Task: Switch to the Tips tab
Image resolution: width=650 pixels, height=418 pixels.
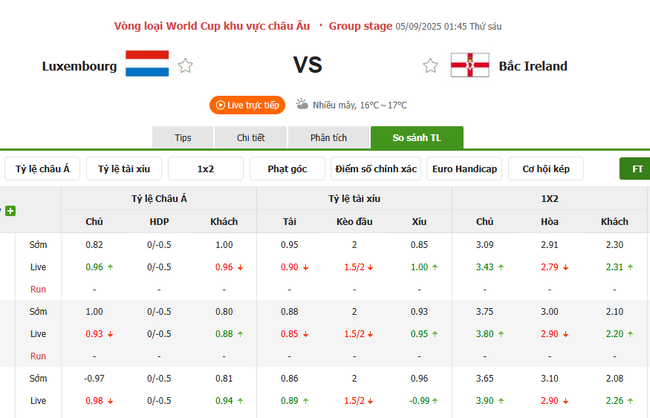Action: [x=183, y=138]
